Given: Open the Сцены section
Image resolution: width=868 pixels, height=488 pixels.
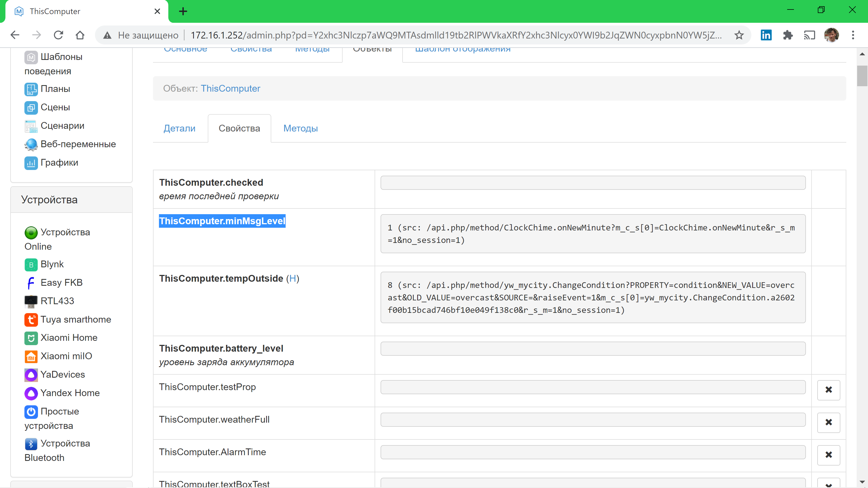Looking at the screenshot, I should (x=55, y=107).
